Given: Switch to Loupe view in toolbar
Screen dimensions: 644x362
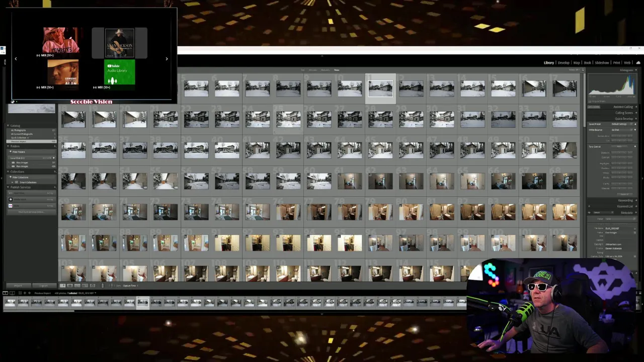Looking at the screenshot, I should (x=69, y=286).
